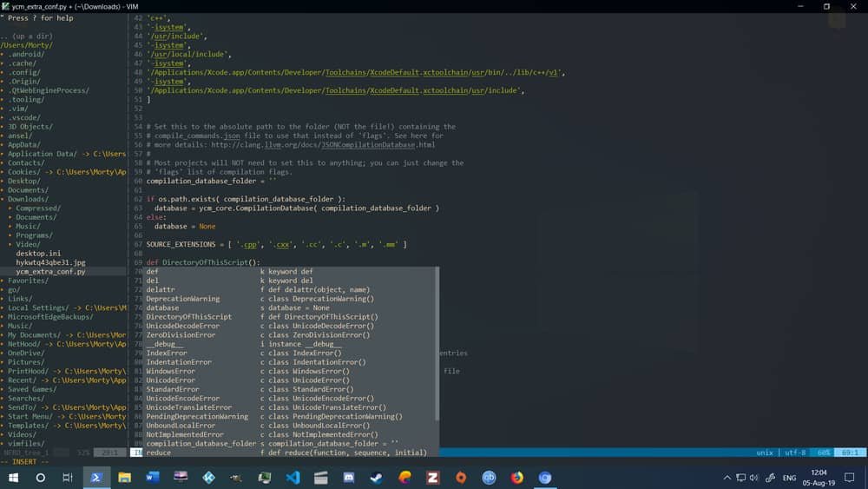Expand the Compressed folder in NERDTree
The height and width of the screenshot is (489, 868).
(37, 208)
